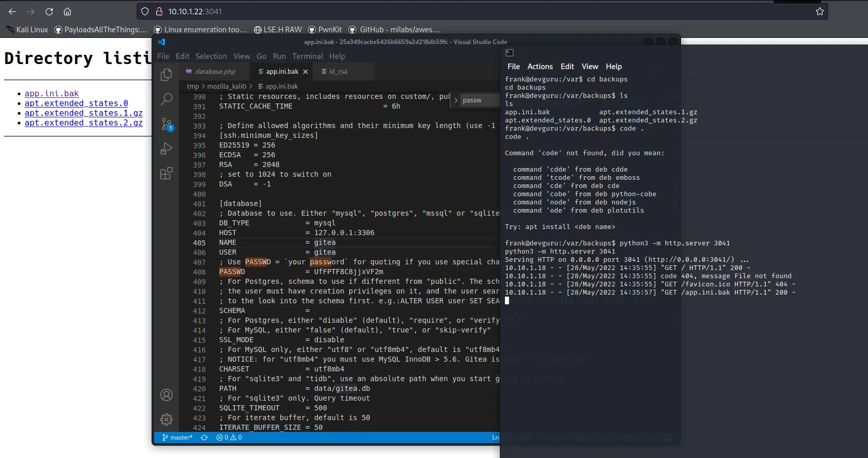
Task: Open the Search view in activity bar
Action: point(166,99)
